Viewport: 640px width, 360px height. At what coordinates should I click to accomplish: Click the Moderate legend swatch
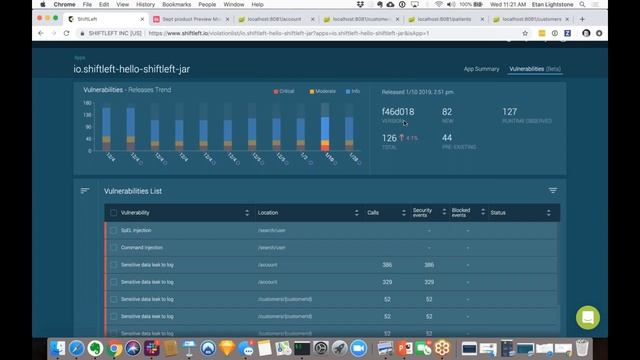click(x=312, y=91)
